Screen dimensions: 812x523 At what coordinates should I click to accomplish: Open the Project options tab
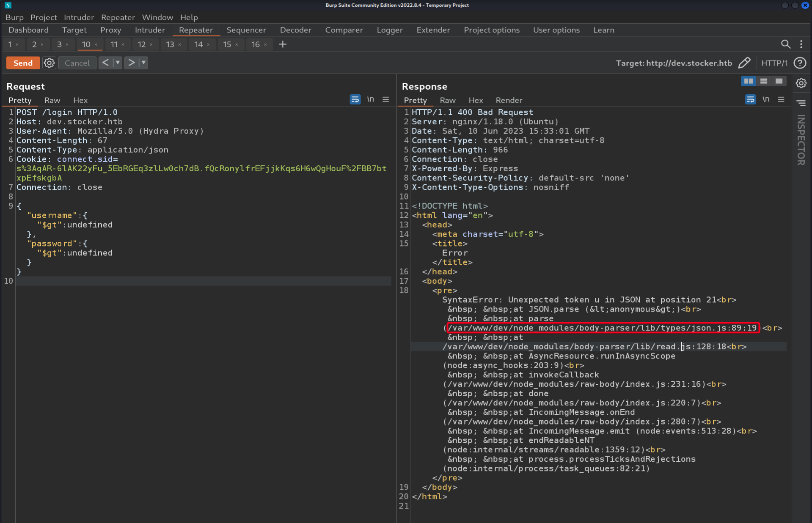click(x=491, y=30)
